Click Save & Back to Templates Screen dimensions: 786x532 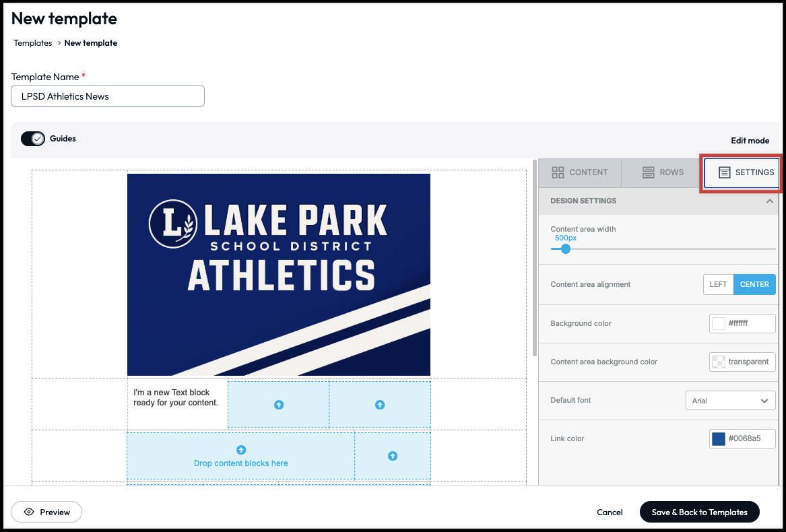tap(699, 512)
